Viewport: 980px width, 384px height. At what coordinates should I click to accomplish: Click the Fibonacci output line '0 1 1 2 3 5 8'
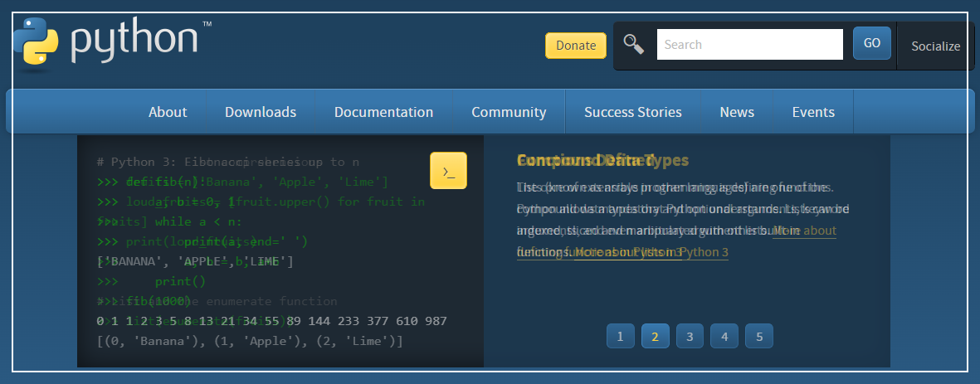tap(272, 321)
